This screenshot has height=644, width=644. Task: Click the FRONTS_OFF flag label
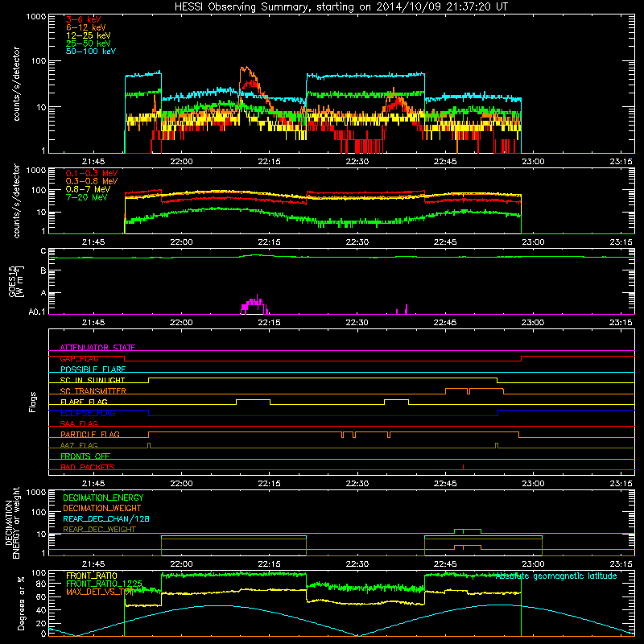tap(85, 456)
